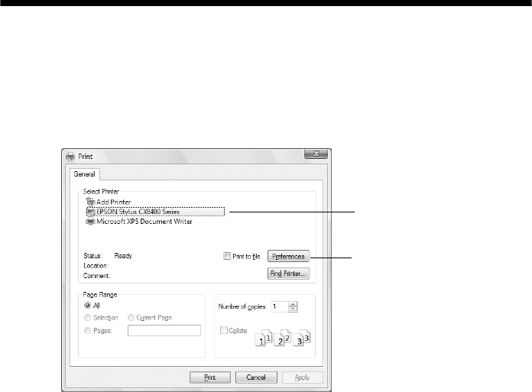Click the Pages range input field
The height and width of the screenshot is (392, 532).
164,331
